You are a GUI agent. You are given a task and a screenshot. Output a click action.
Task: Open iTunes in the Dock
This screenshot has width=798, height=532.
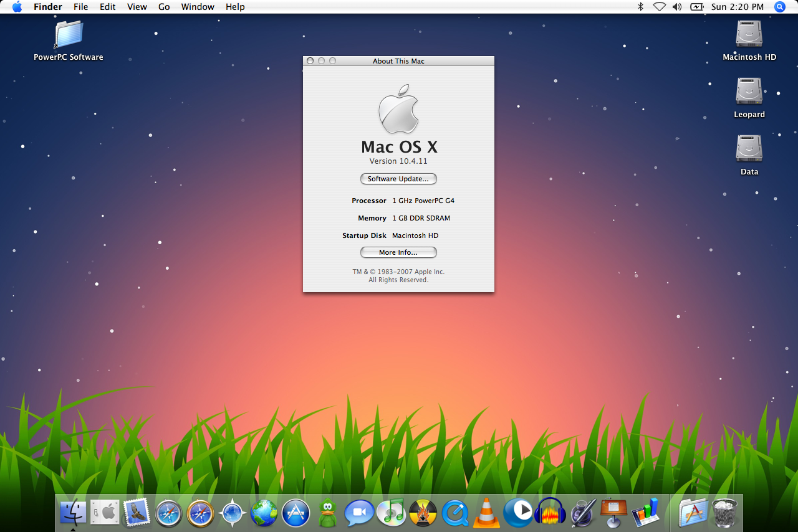[392, 513]
